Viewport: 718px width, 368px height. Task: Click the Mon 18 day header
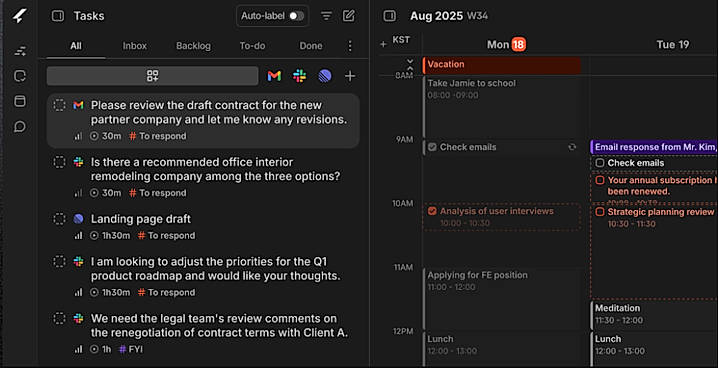[506, 44]
